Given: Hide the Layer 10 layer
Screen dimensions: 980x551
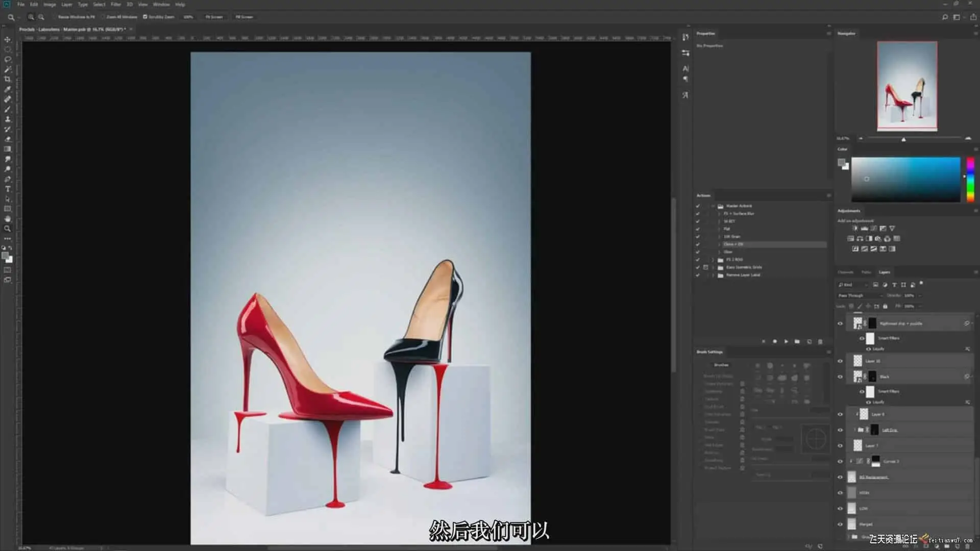Looking at the screenshot, I should click(x=840, y=361).
